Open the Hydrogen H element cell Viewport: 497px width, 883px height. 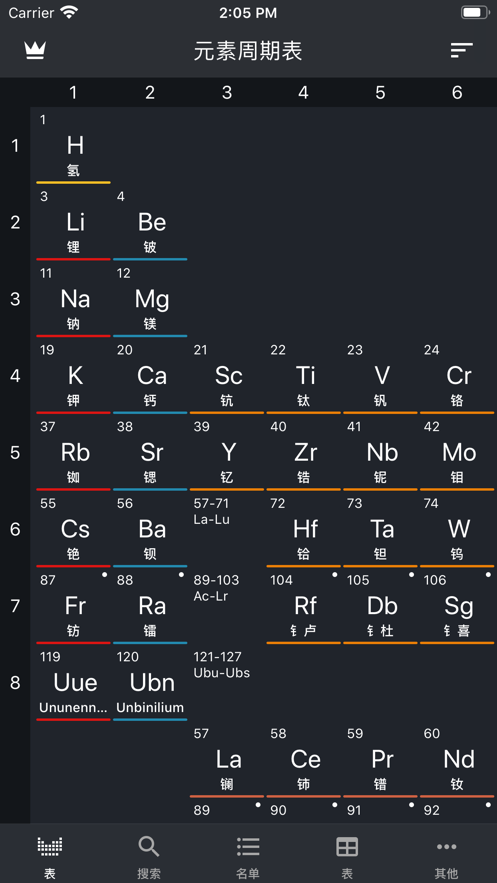[74, 148]
